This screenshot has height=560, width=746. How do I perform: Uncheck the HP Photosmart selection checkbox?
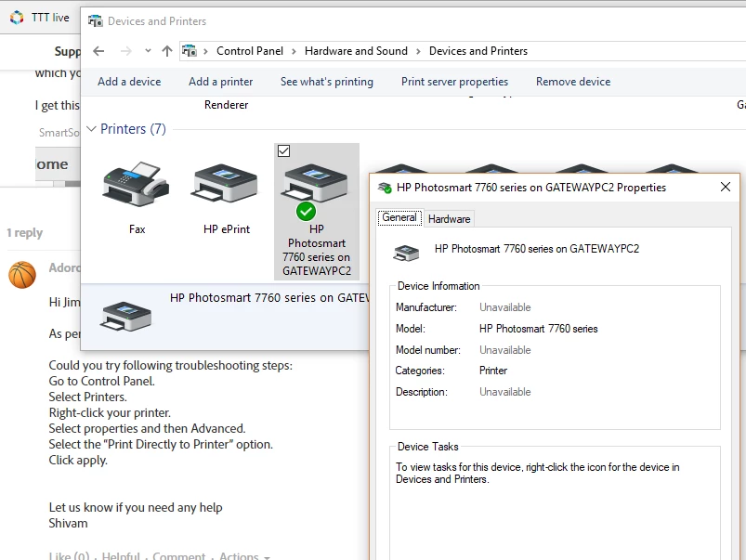point(283,150)
